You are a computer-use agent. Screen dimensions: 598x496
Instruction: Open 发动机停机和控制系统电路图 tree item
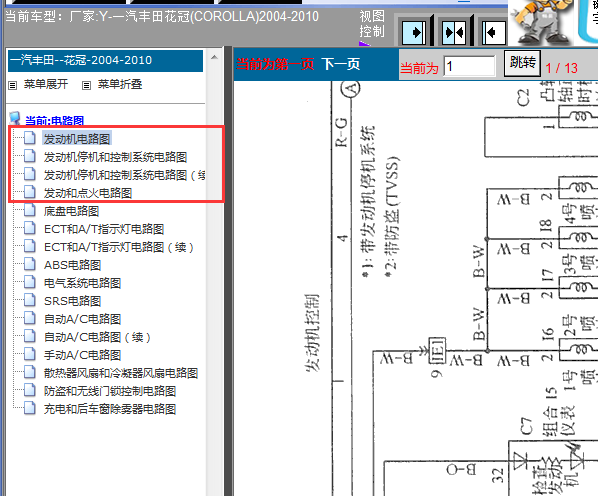(115, 157)
